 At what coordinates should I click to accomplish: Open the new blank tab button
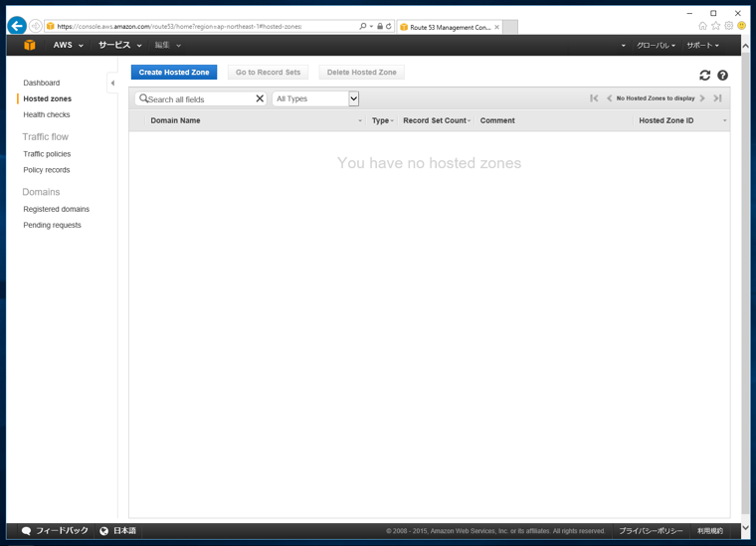(510, 27)
